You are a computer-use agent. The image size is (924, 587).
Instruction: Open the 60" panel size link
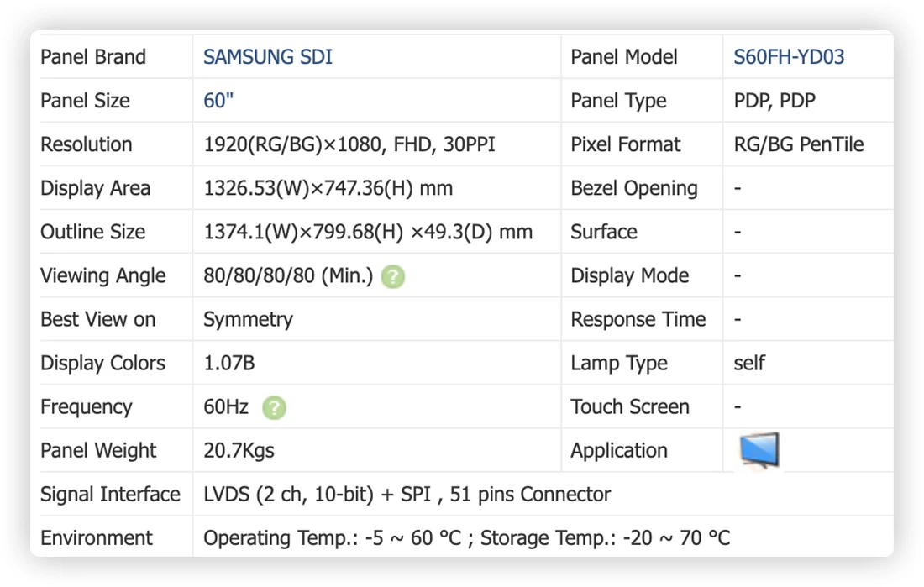click(218, 101)
